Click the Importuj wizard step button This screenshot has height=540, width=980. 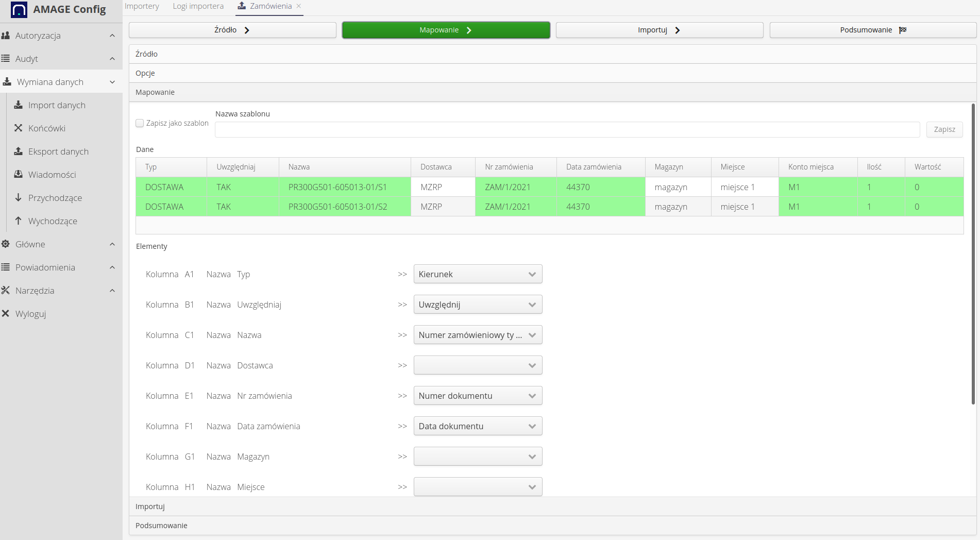point(659,30)
